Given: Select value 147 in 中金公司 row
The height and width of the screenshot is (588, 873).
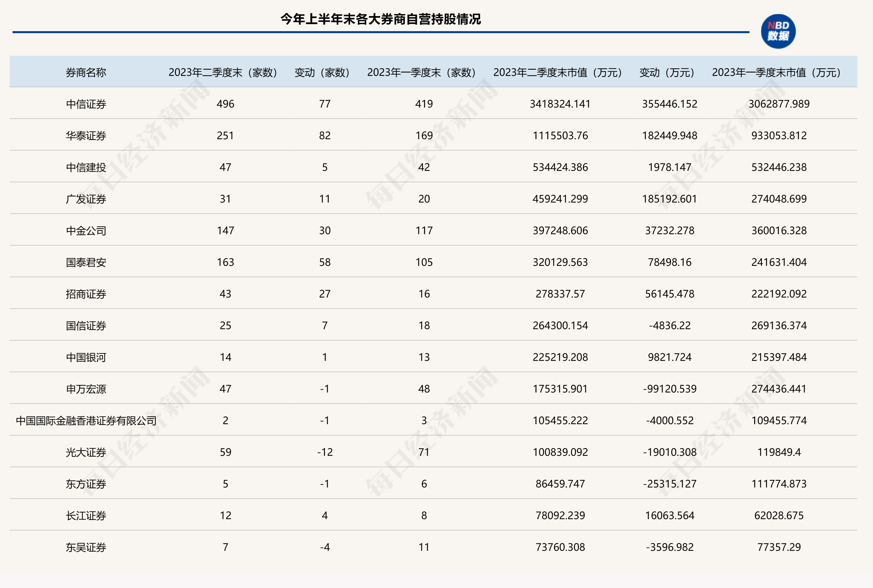Looking at the screenshot, I should point(225,231).
